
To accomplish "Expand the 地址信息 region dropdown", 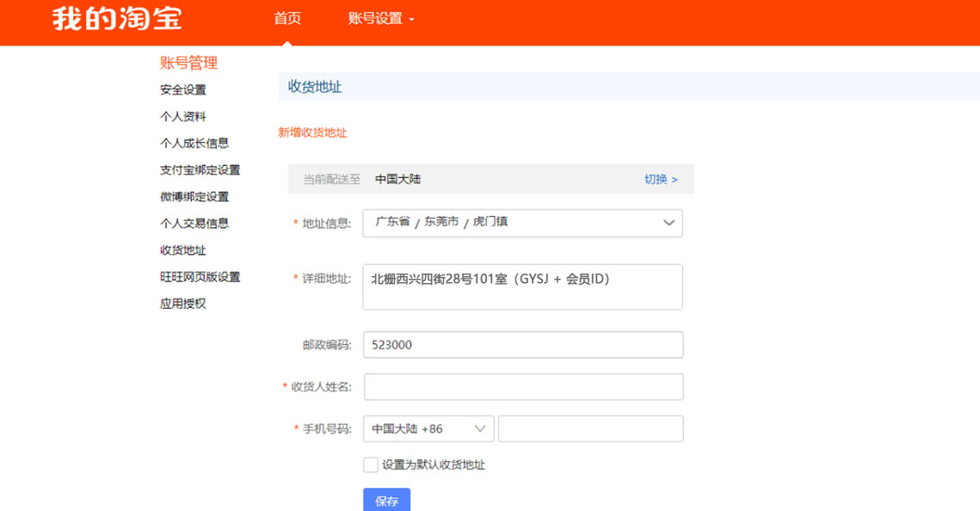I will click(522, 223).
